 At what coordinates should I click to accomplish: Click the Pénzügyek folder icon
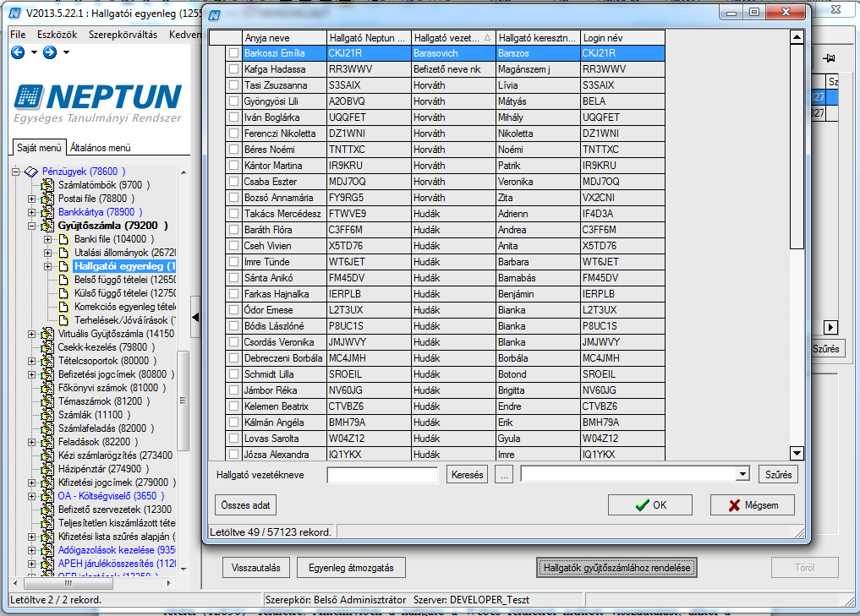pyautogui.click(x=31, y=172)
